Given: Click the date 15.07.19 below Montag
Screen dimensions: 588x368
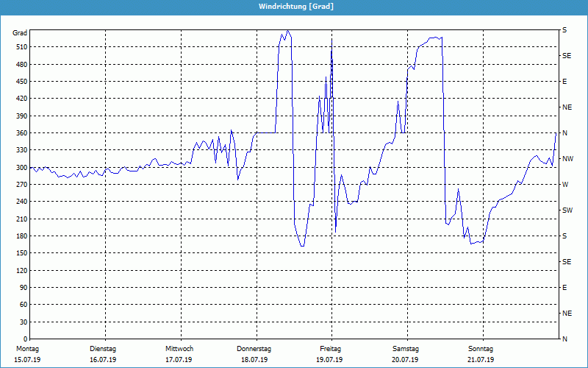Looking at the screenshot, I should click(x=27, y=360).
